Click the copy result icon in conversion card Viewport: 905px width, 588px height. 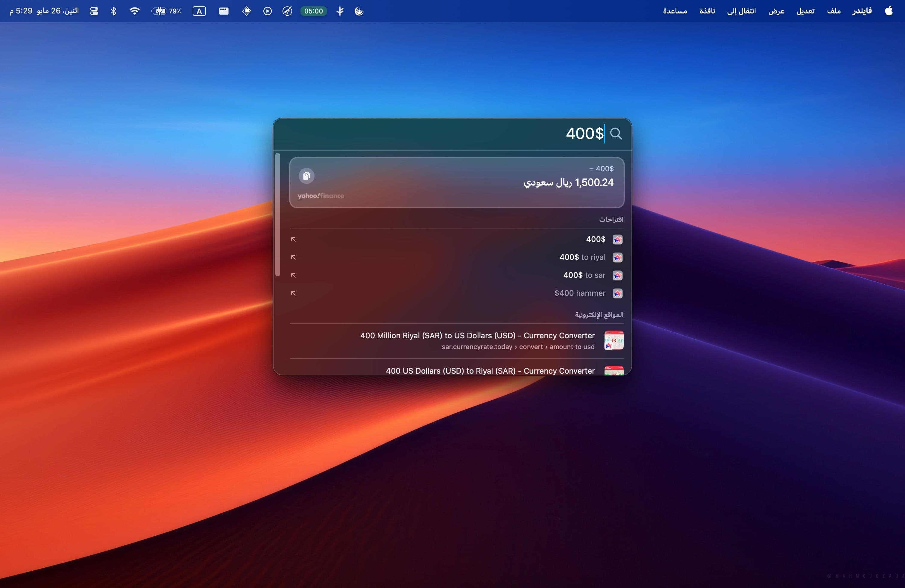[306, 176]
